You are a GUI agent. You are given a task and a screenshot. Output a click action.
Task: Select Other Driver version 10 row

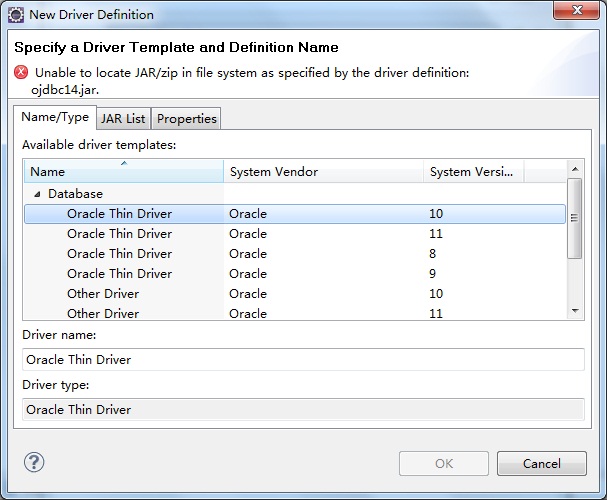(295, 294)
